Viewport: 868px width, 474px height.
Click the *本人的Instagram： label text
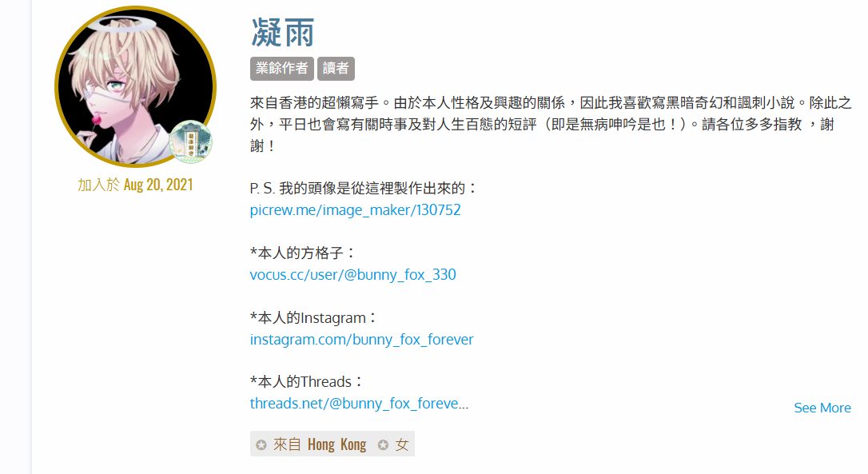tap(313, 318)
